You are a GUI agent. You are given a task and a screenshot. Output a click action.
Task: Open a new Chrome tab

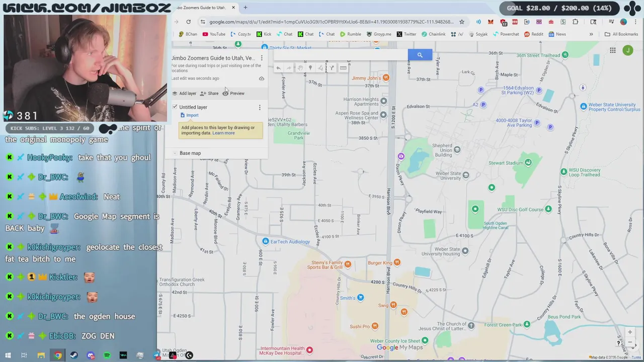tap(245, 8)
